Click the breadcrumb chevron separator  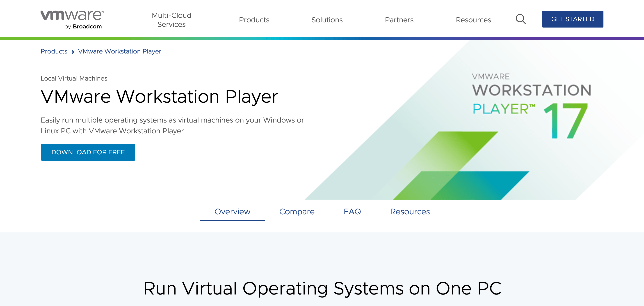pos(73,52)
